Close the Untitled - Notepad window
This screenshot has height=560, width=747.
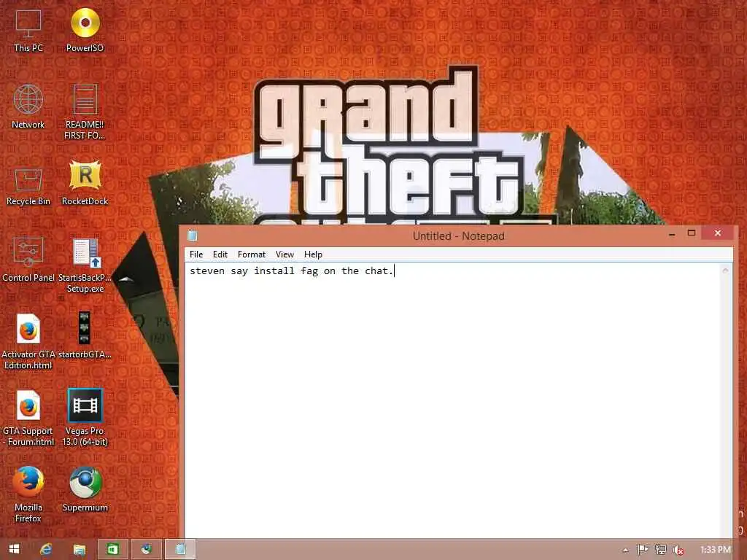pyautogui.click(x=718, y=233)
